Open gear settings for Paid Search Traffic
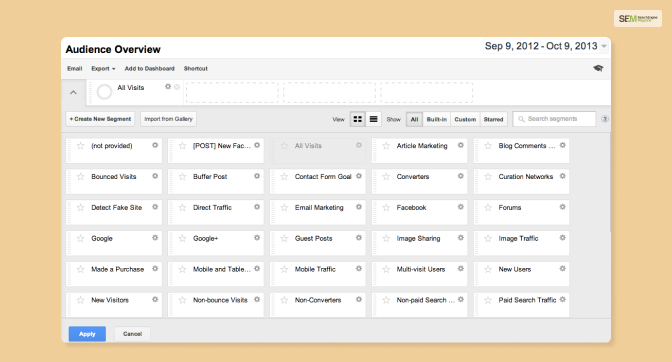The image size is (672, 362). pos(563,299)
